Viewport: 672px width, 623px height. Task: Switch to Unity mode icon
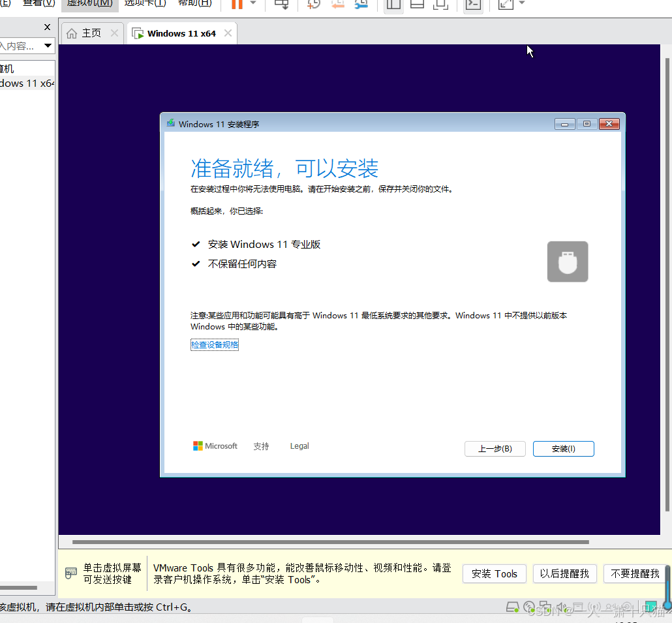440,4
